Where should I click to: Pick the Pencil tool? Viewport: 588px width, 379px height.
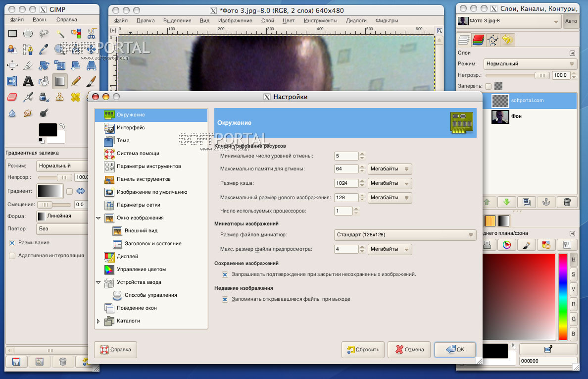[76, 81]
